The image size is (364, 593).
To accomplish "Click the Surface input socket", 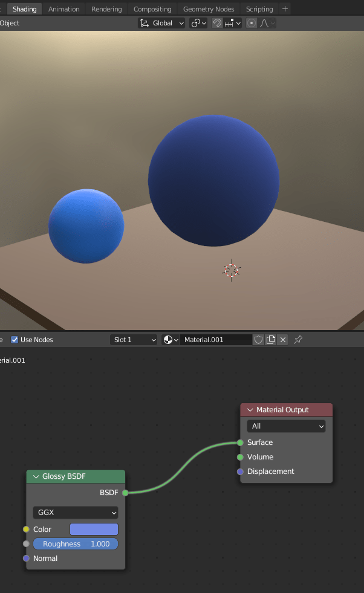I will [240, 442].
